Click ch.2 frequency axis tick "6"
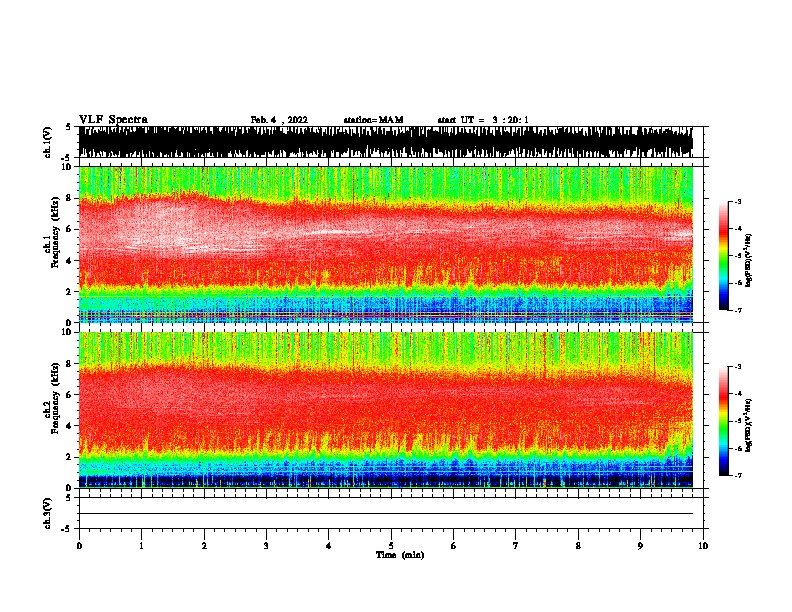The image size is (792, 612). pos(70,394)
